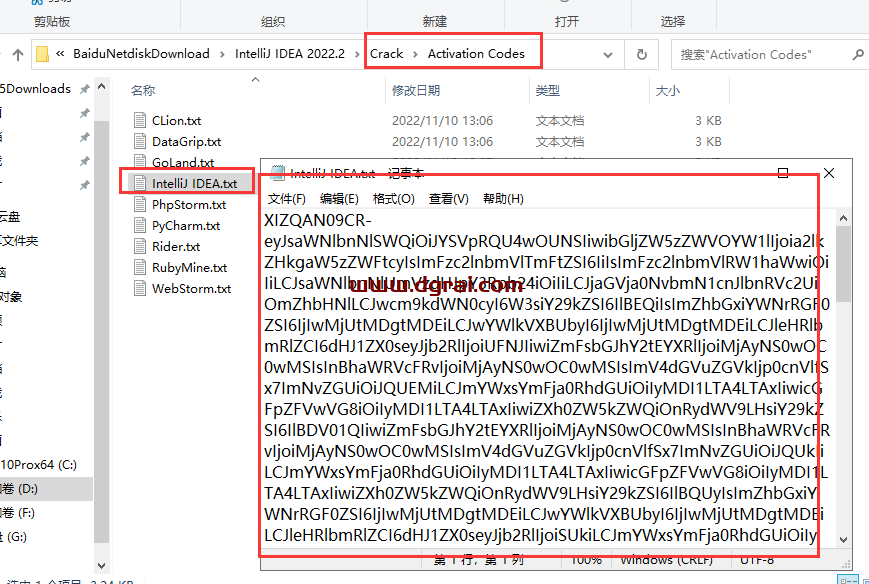Click PhpStorm.txt document icon
869x584 pixels.
[x=140, y=204]
